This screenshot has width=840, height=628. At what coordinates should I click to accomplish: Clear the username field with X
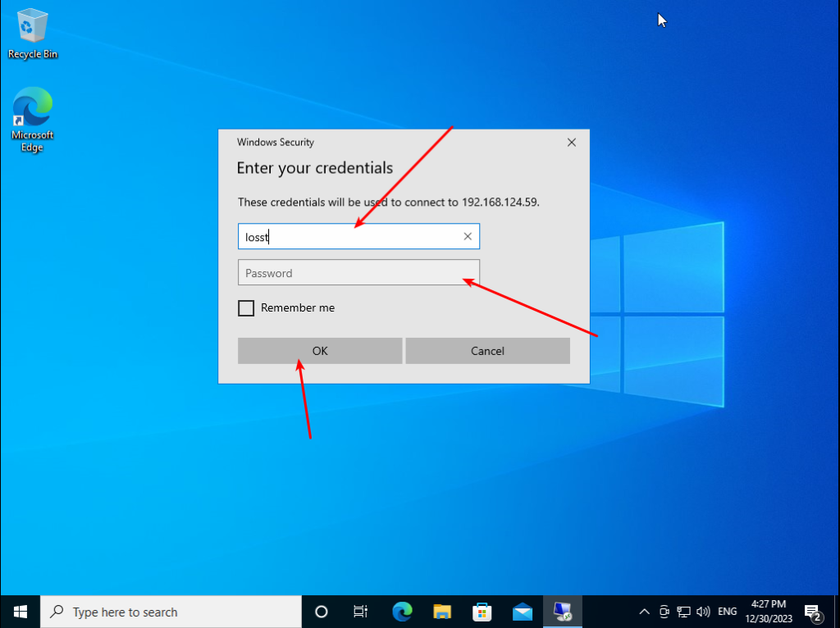(468, 236)
